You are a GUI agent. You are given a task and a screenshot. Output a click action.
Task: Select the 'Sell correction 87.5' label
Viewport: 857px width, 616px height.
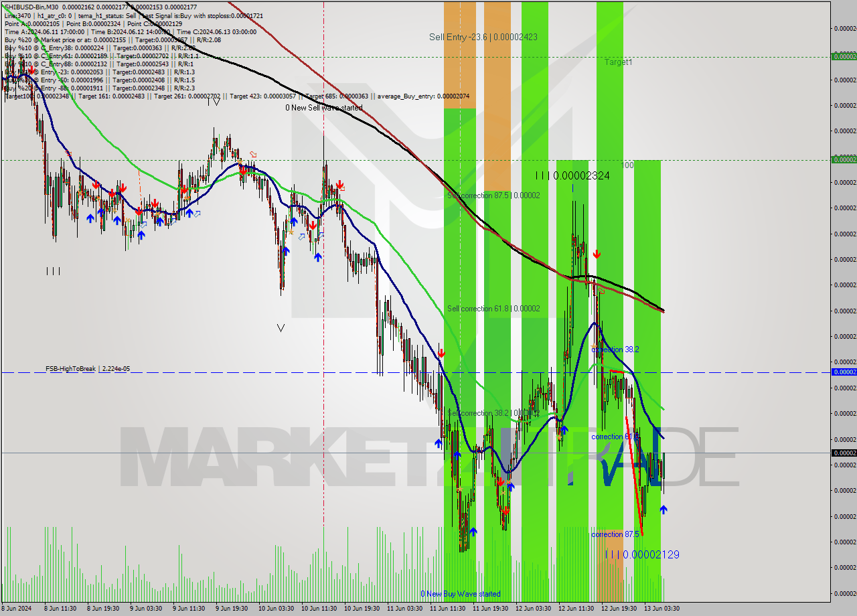point(493,196)
